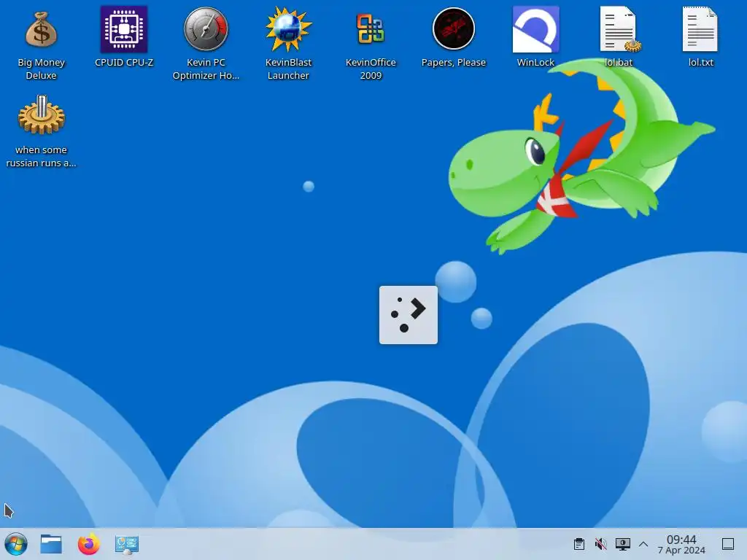The height and width of the screenshot is (560, 747).
Task: Click the show desktop button
Action: pos(728,544)
